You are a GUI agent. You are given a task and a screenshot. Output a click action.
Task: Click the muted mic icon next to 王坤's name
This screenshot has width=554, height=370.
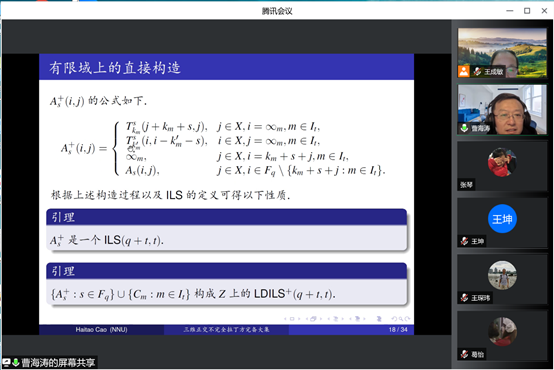click(x=464, y=241)
